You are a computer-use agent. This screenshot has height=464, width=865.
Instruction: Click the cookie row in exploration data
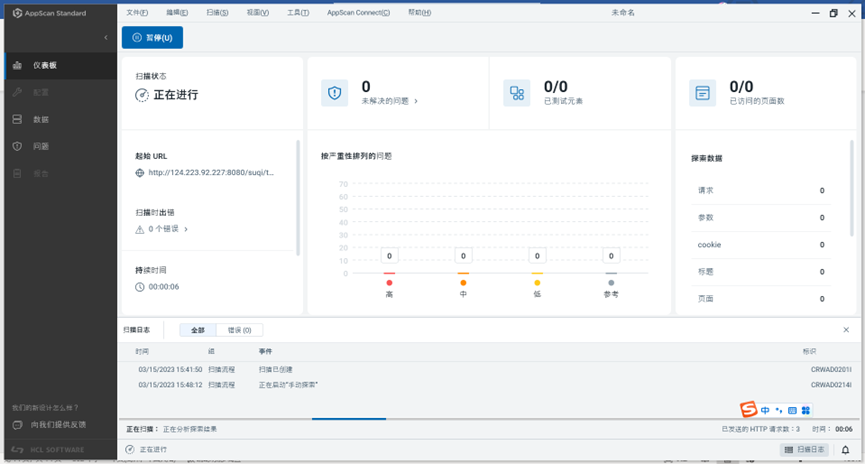(x=761, y=244)
